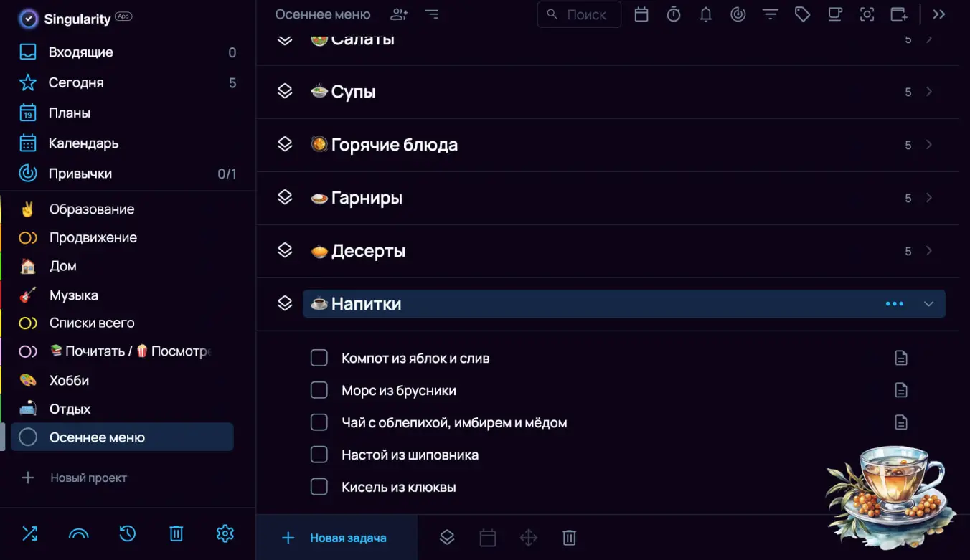Check off Компот из яблок и слив
Image resolution: width=970 pixels, height=560 pixels.
pos(319,358)
